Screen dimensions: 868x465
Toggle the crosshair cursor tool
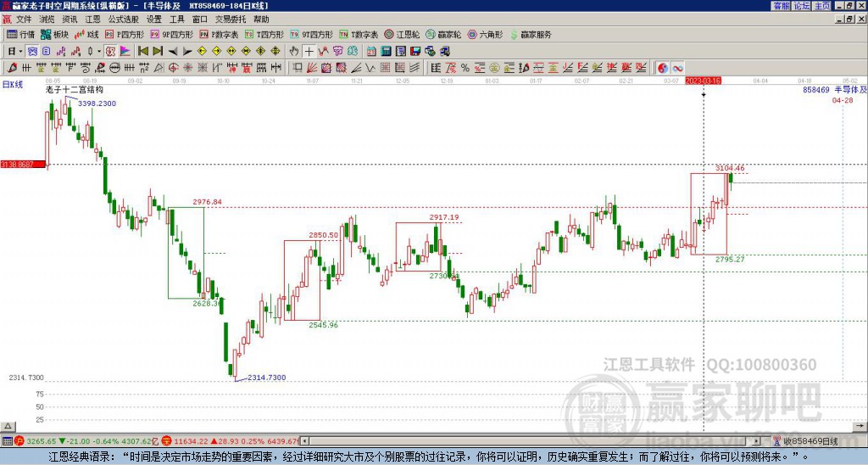pyautogui.click(x=309, y=52)
